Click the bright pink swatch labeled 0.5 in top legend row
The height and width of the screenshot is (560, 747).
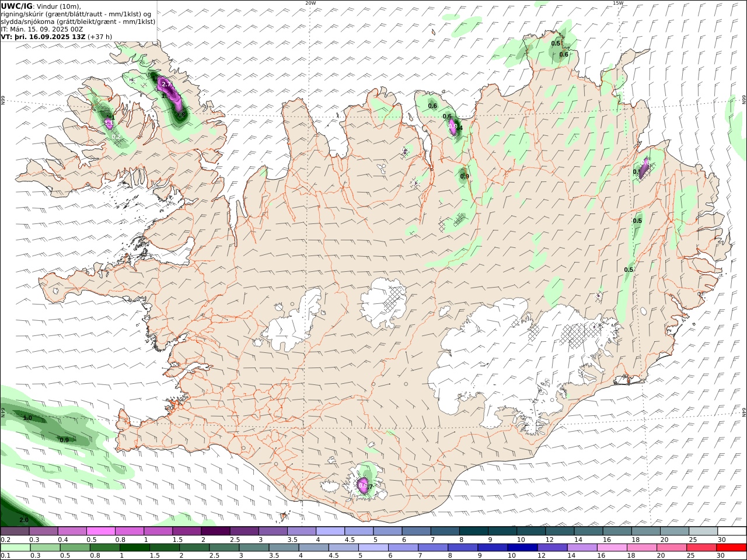(x=101, y=531)
